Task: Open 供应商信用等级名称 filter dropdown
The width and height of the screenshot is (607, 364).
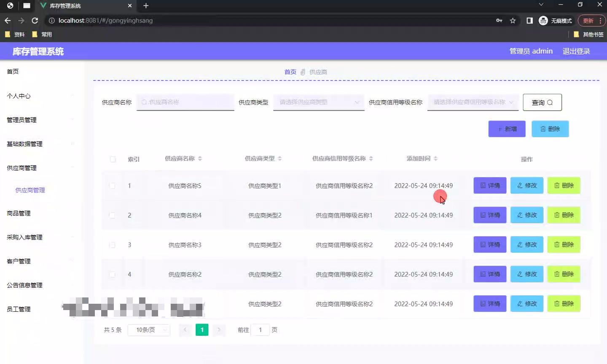Action: (x=473, y=102)
